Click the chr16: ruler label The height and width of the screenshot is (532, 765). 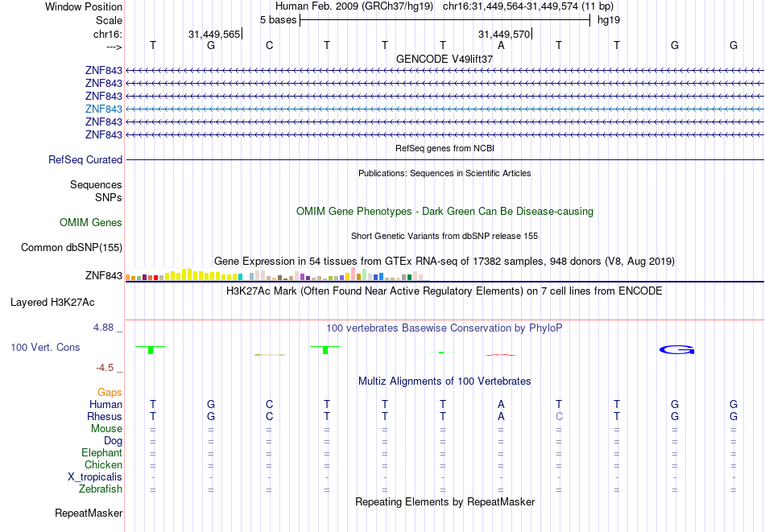(108, 34)
